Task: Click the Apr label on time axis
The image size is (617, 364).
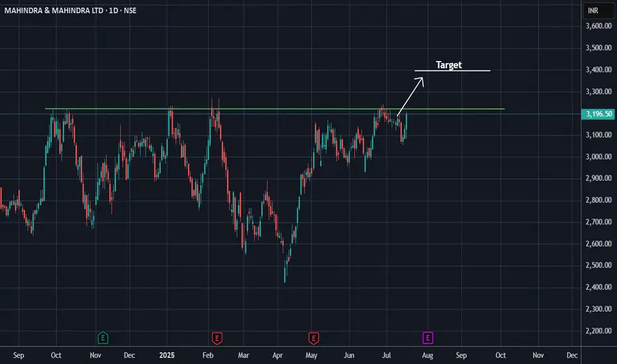Action: pos(277,355)
